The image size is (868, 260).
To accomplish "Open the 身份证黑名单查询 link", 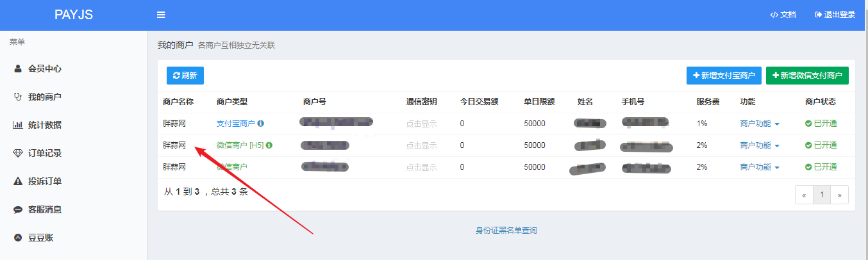I will (506, 231).
